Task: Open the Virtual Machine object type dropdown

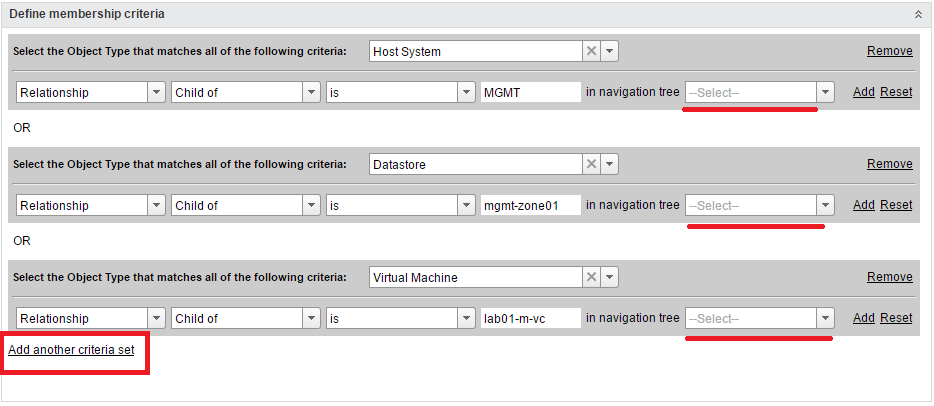Action: tap(610, 277)
